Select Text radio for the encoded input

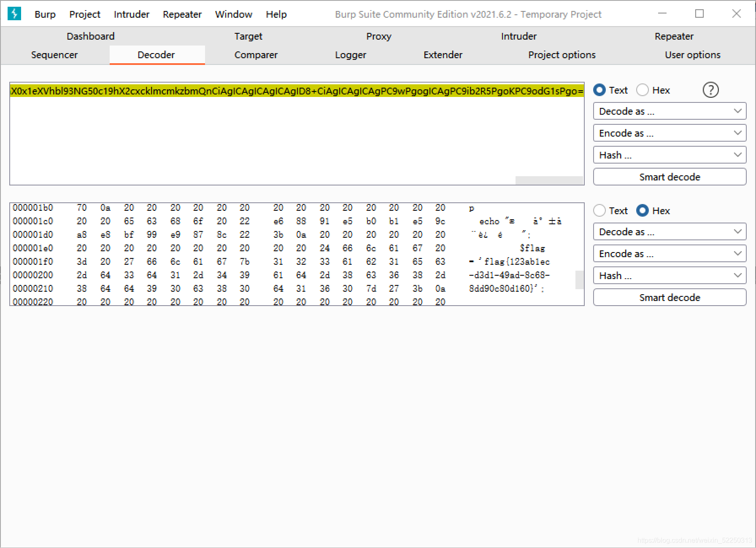tap(599, 90)
